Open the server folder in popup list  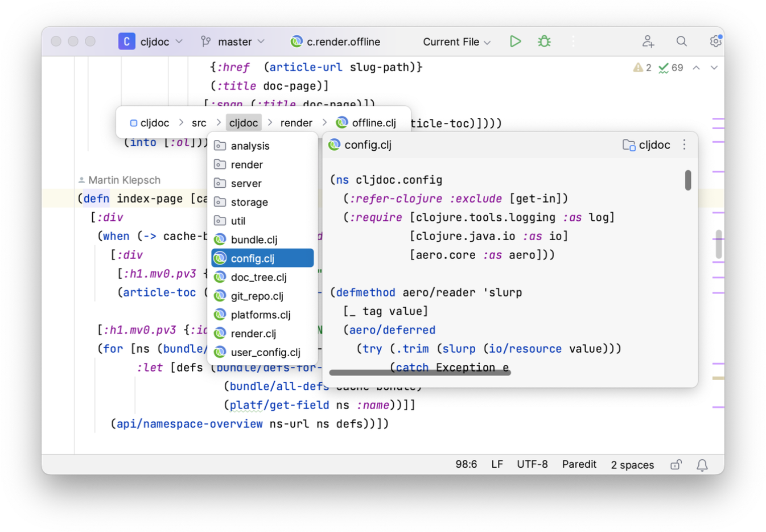pyautogui.click(x=262, y=183)
